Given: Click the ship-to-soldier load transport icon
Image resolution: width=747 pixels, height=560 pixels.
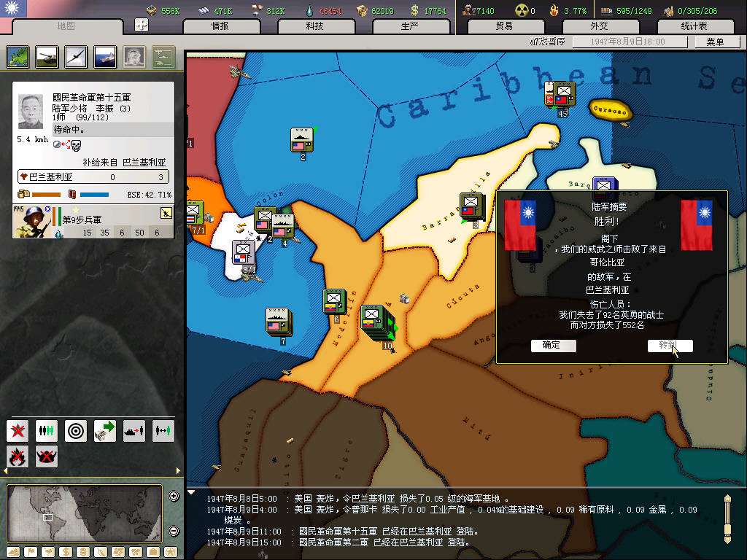Looking at the screenshot, I should tap(134, 431).
